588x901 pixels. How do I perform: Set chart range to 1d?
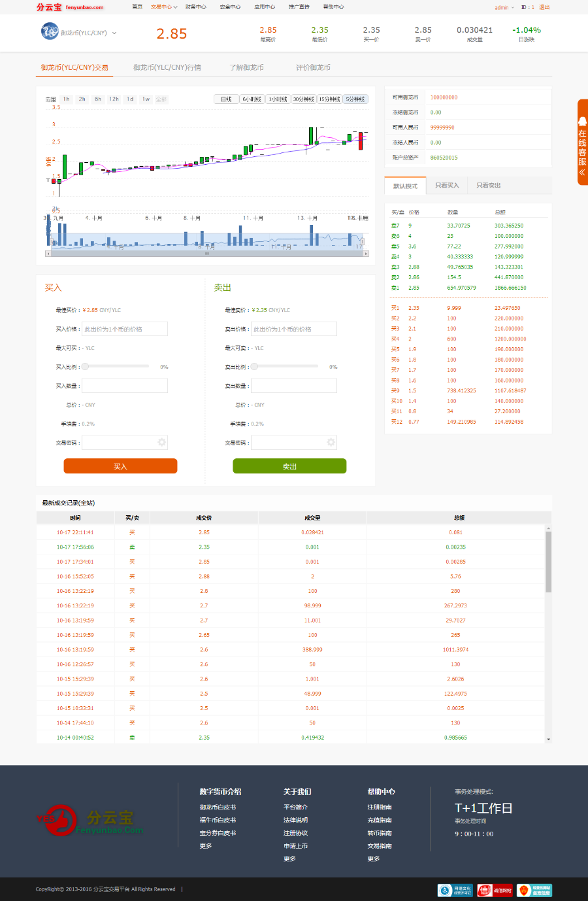click(130, 99)
